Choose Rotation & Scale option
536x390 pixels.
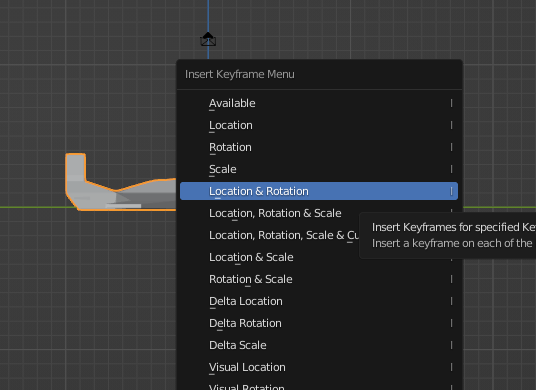[319, 279]
